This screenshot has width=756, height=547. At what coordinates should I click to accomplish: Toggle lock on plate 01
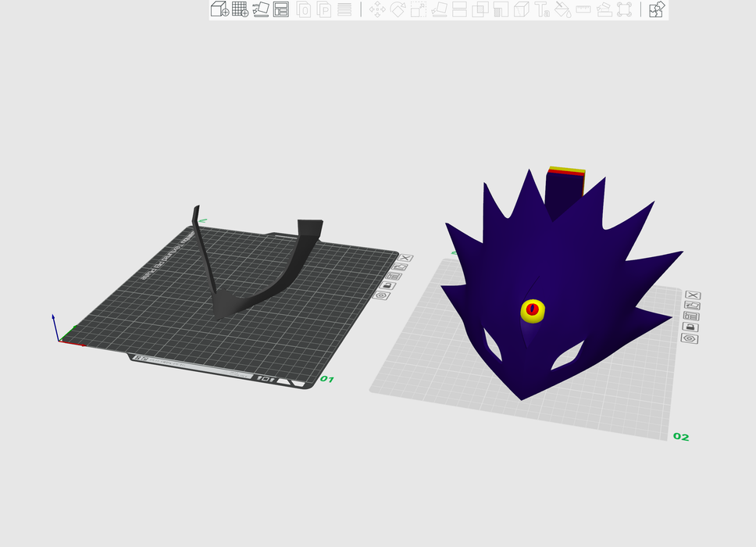coord(389,286)
